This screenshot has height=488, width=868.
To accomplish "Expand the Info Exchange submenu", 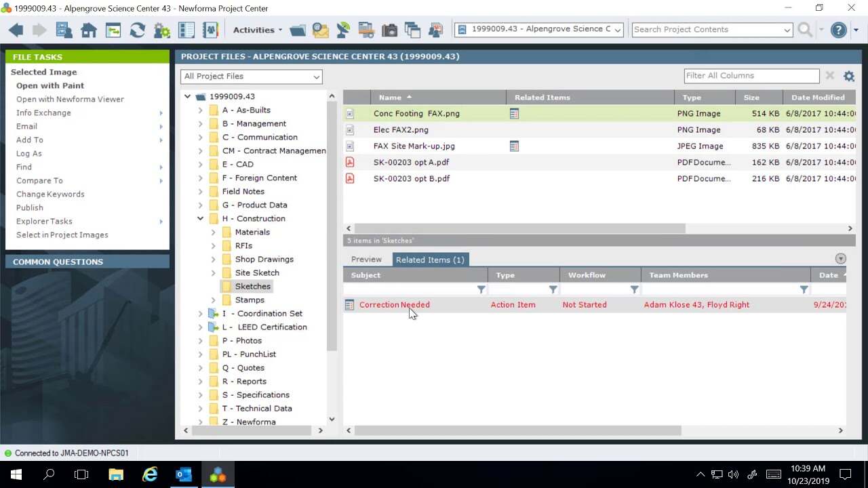I will (x=161, y=113).
